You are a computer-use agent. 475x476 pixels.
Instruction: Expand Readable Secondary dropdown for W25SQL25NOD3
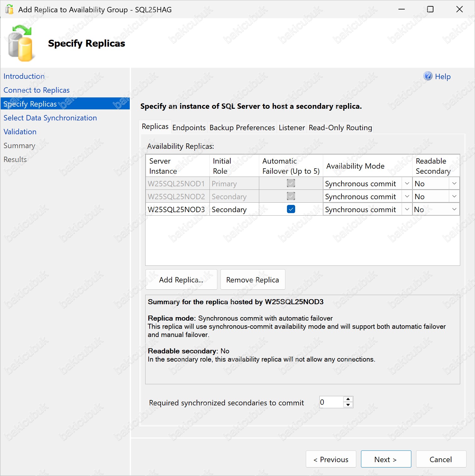click(x=454, y=209)
